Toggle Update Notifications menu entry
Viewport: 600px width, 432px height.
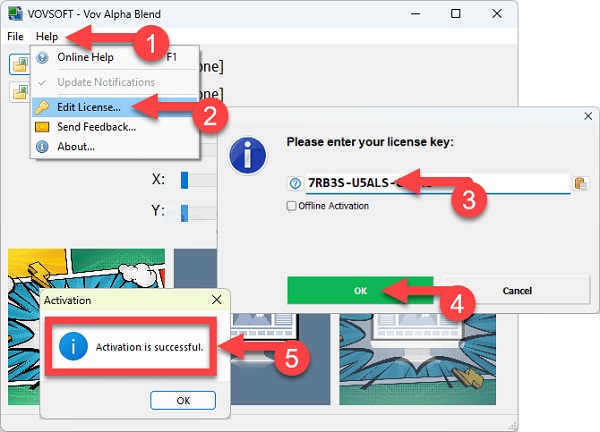pyautogui.click(x=114, y=82)
